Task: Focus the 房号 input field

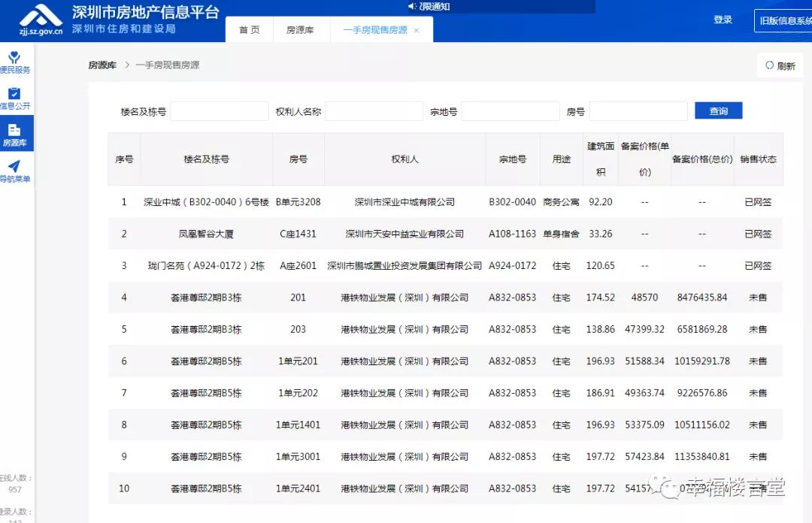Action: point(638,111)
